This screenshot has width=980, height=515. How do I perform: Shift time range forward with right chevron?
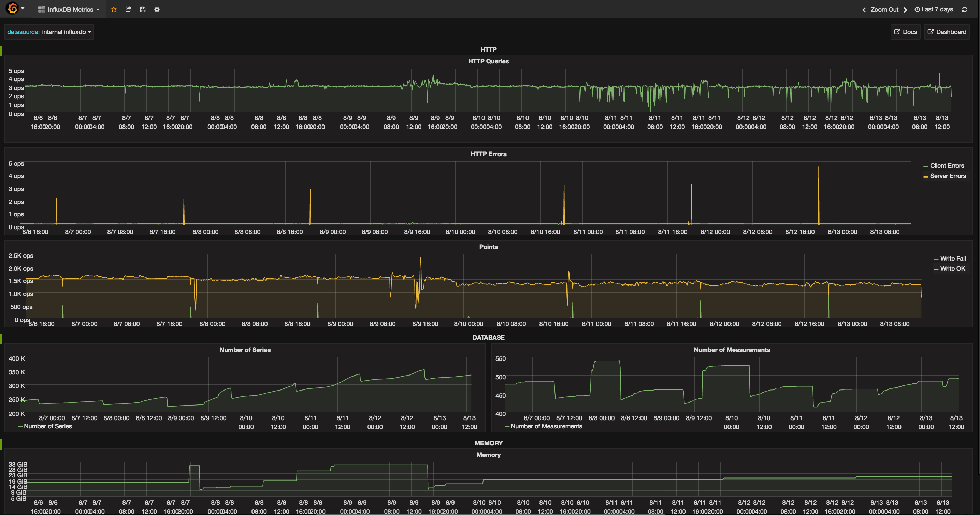905,10
